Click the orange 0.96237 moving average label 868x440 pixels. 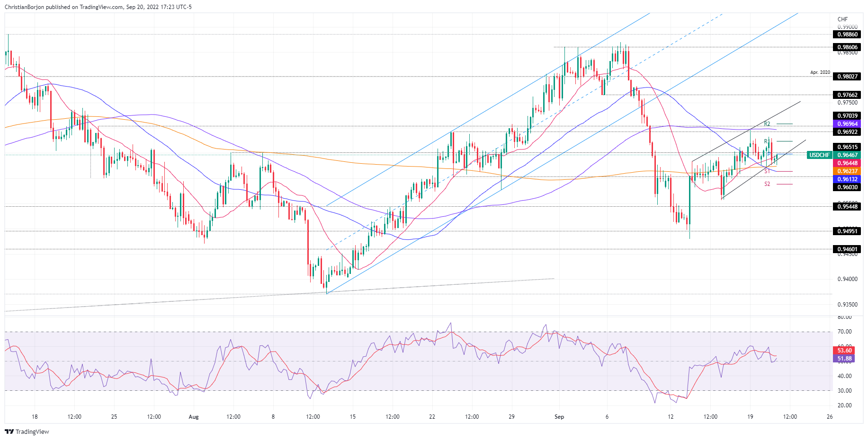coord(847,171)
